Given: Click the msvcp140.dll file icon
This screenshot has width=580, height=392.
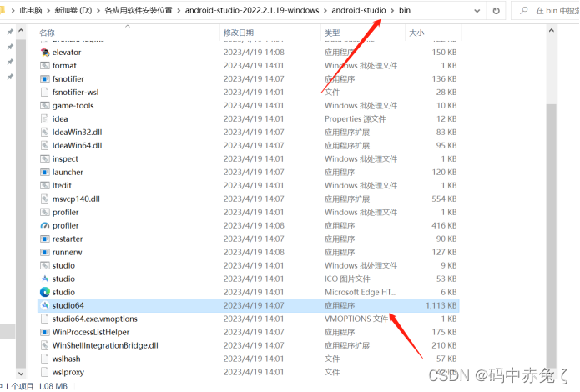Looking at the screenshot, I should click(45, 199).
